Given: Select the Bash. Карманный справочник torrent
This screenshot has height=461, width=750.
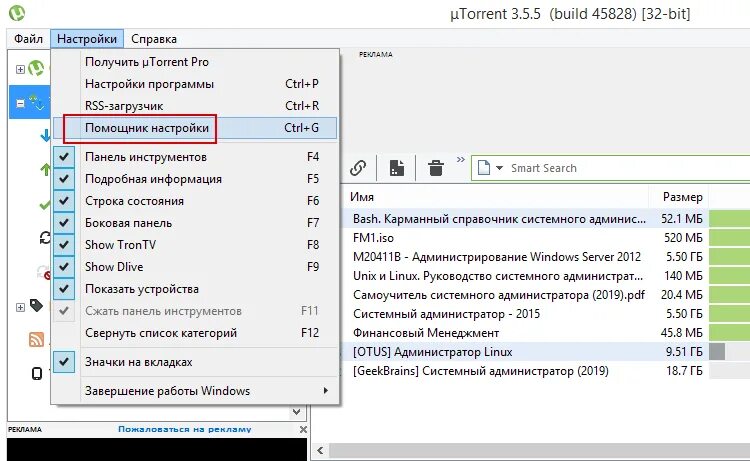Looking at the screenshot, I should 499,219.
